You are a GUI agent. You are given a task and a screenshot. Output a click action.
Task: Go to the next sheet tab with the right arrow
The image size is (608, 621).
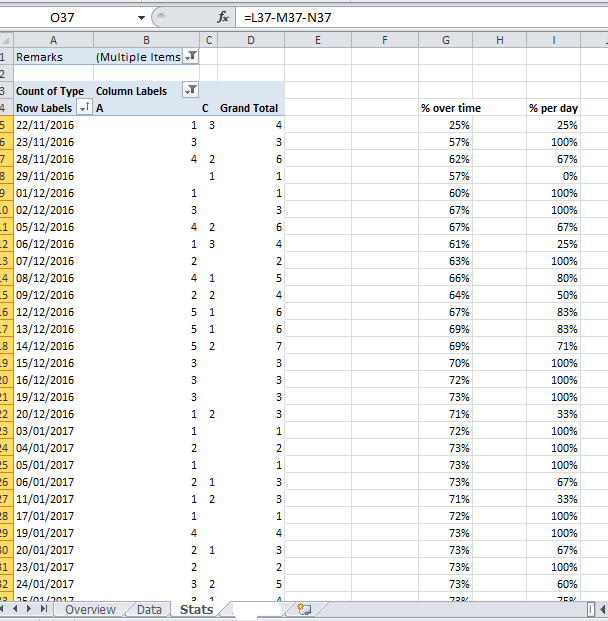(29, 609)
